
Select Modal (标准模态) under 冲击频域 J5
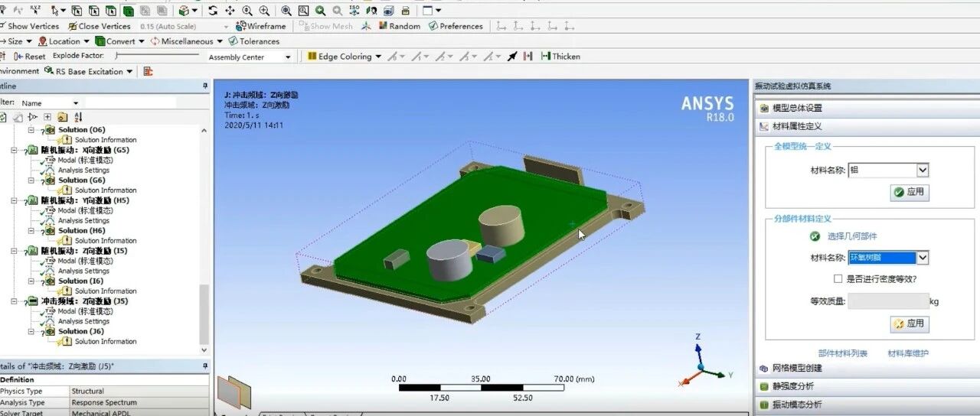85,311
